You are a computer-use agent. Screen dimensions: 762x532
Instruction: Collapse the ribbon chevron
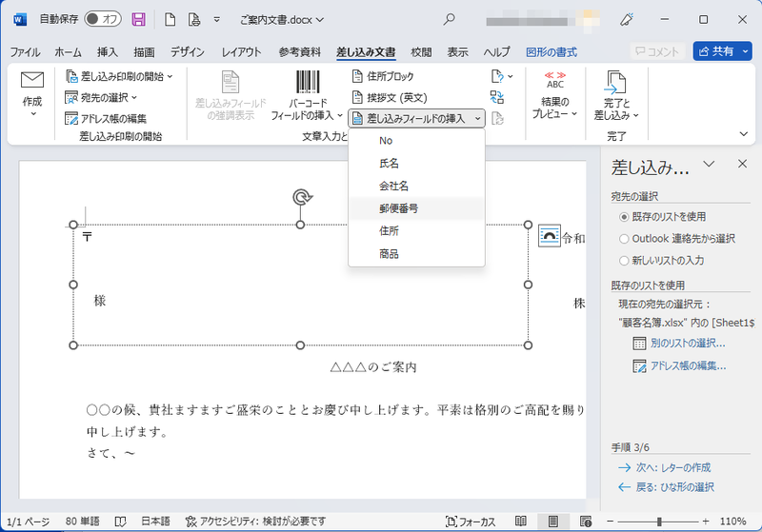click(744, 134)
